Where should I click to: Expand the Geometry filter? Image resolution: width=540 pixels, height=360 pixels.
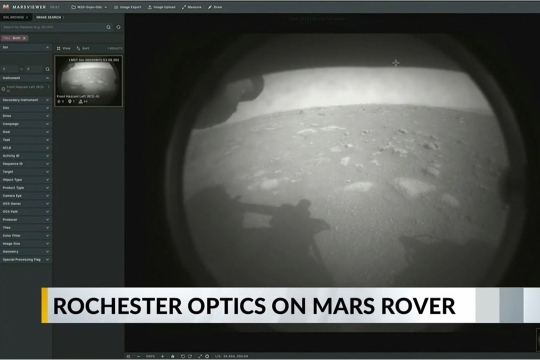[26, 251]
